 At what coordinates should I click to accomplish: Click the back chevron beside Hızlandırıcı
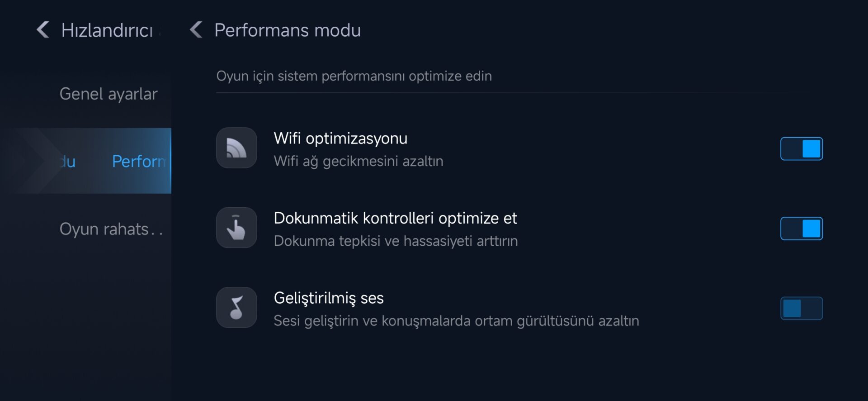click(x=43, y=30)
